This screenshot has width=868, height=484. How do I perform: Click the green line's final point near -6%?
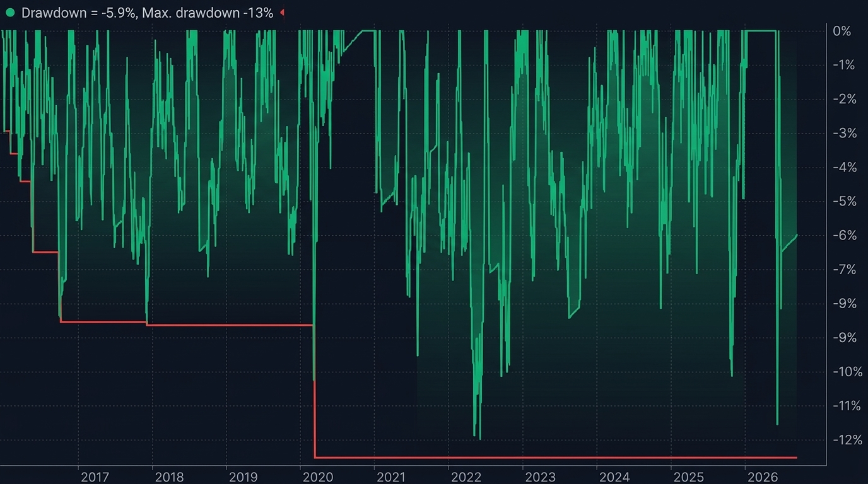[x=797, y=234]
